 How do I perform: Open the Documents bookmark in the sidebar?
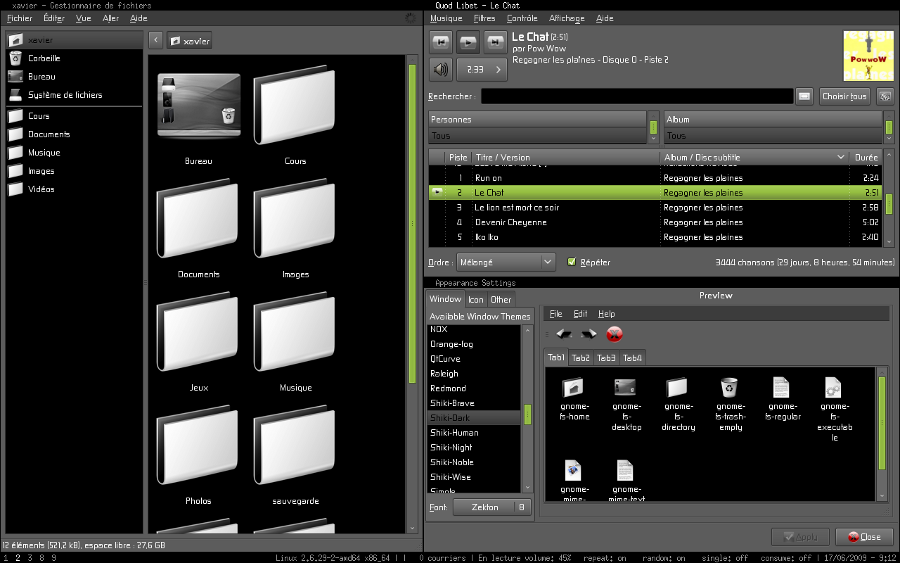click(74, 135)
